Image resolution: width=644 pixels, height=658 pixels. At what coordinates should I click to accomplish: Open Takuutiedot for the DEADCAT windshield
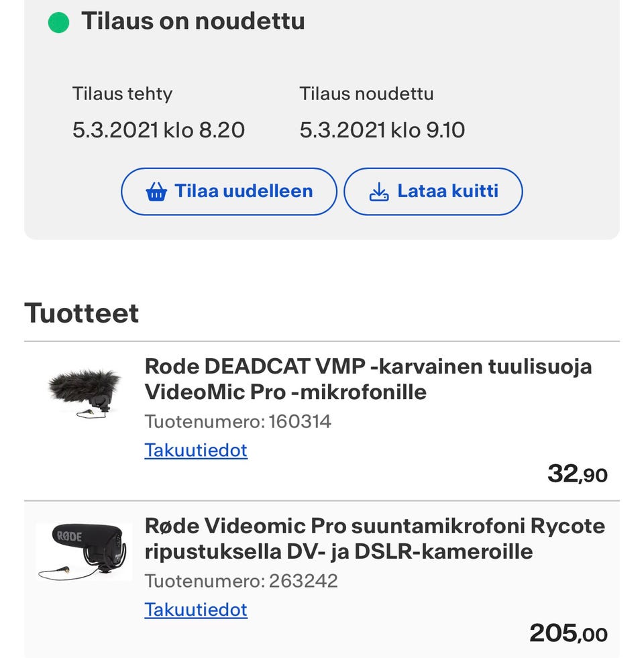click(196, 450)
